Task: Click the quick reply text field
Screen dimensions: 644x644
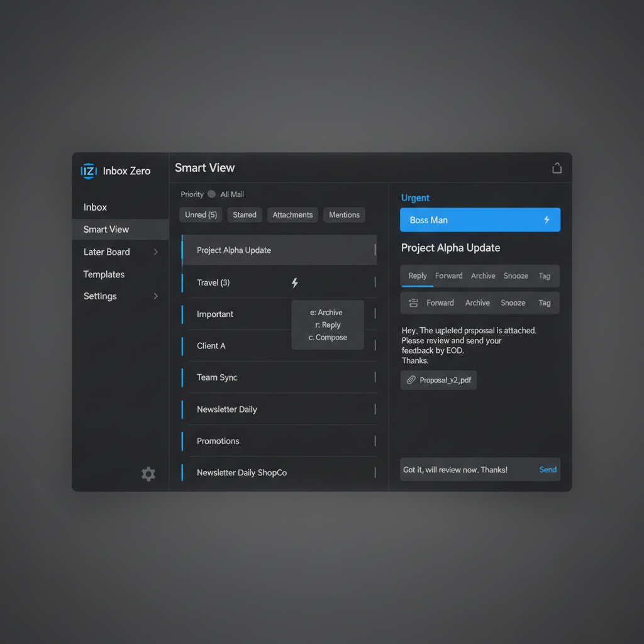Action: (x=465, y=470)
